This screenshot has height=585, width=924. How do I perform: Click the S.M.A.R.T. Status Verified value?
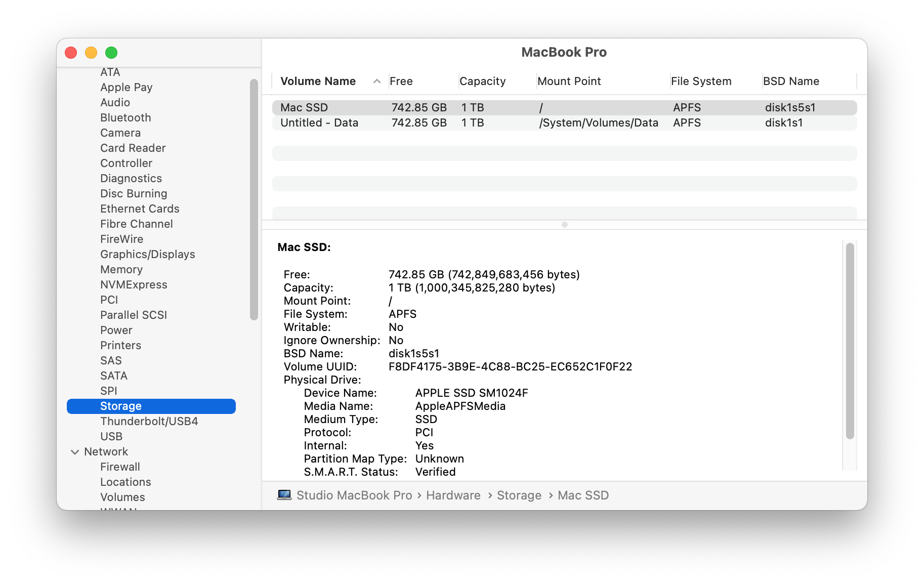(x=436, y=472)
